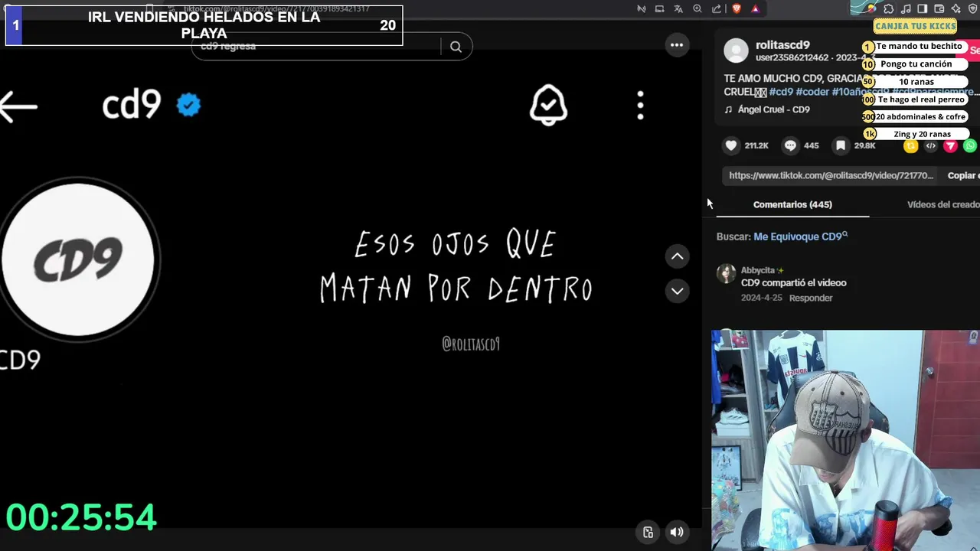Click 'Responder' under Abbycita's comment

[811, 298]
